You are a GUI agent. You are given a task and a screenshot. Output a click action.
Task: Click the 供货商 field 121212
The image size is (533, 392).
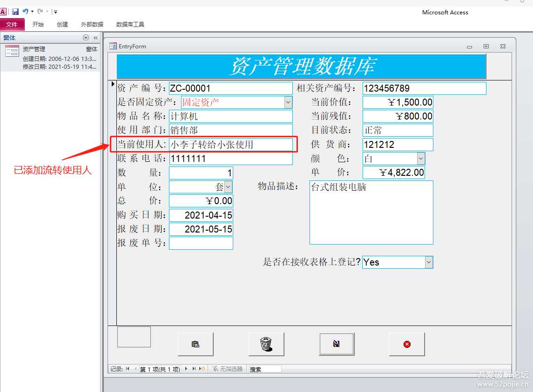tap(398, 144)
